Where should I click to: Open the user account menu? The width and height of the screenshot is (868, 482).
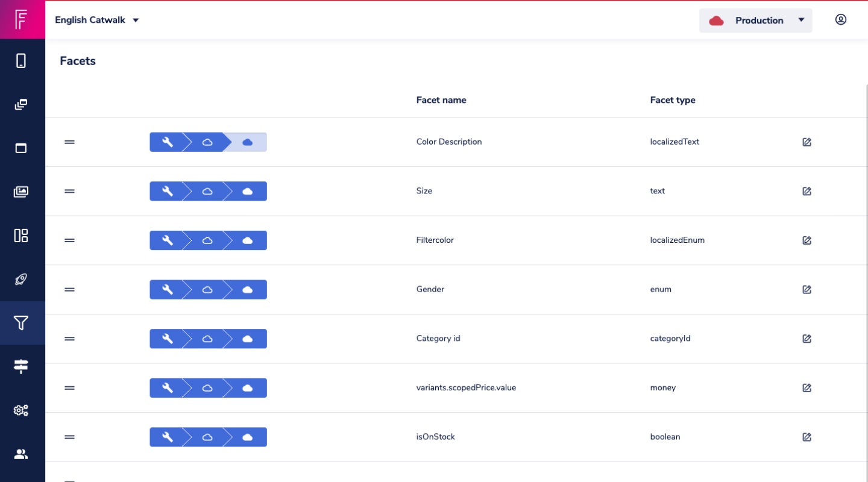[x=840, y=20]
